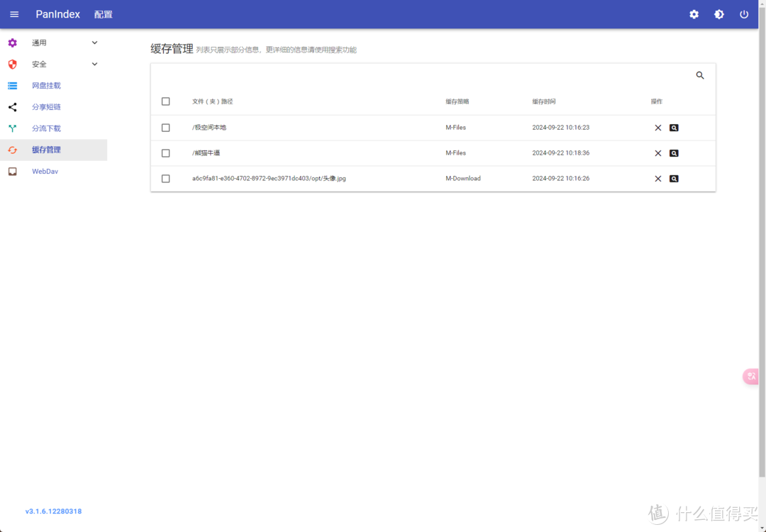View details of 头像.jpg cache row
This screenshot has width=766, height=532.
coord(674,179)
